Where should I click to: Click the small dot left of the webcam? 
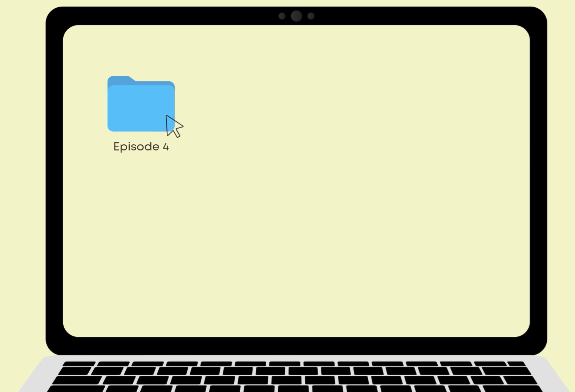click(x=282, y=16)
